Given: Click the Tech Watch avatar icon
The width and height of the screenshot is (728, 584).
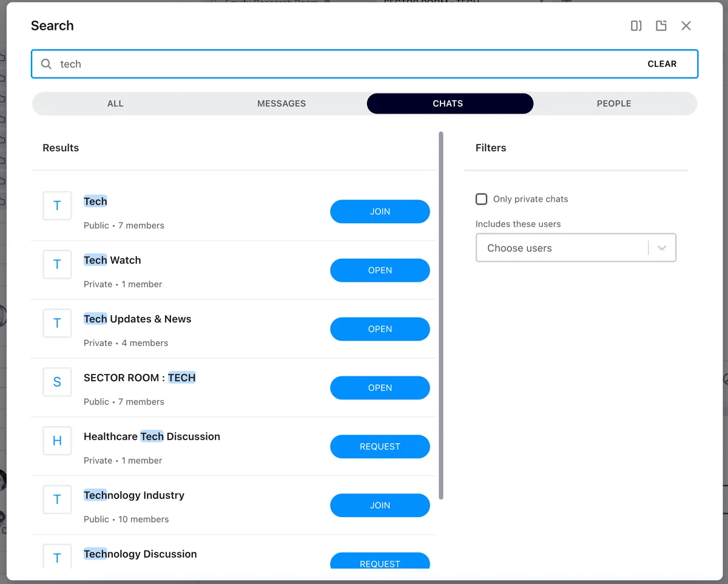Looking at the screenshot, I should pos(57,265).
